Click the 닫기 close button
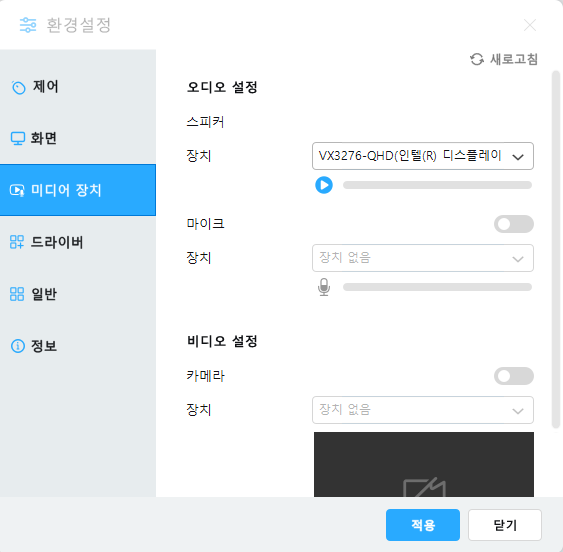 [505, 525]
